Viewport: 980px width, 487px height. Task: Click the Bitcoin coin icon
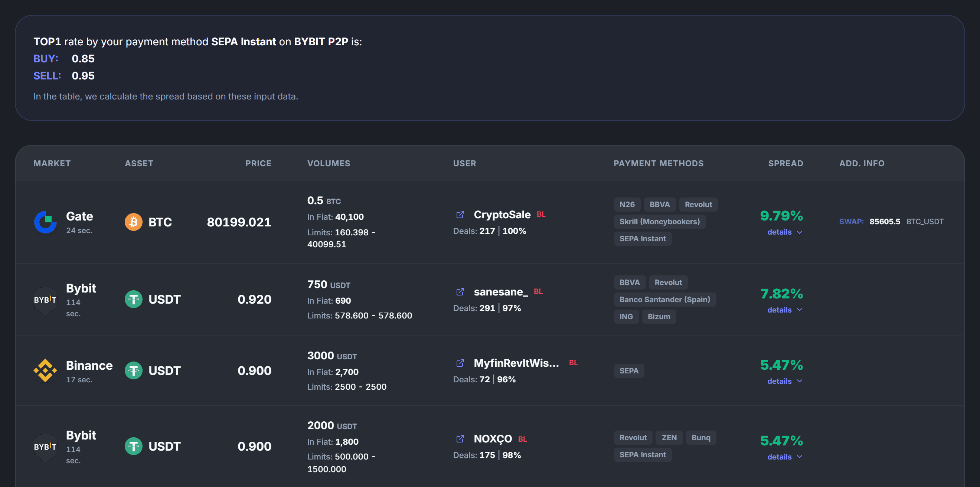click(x=134, y=222)
